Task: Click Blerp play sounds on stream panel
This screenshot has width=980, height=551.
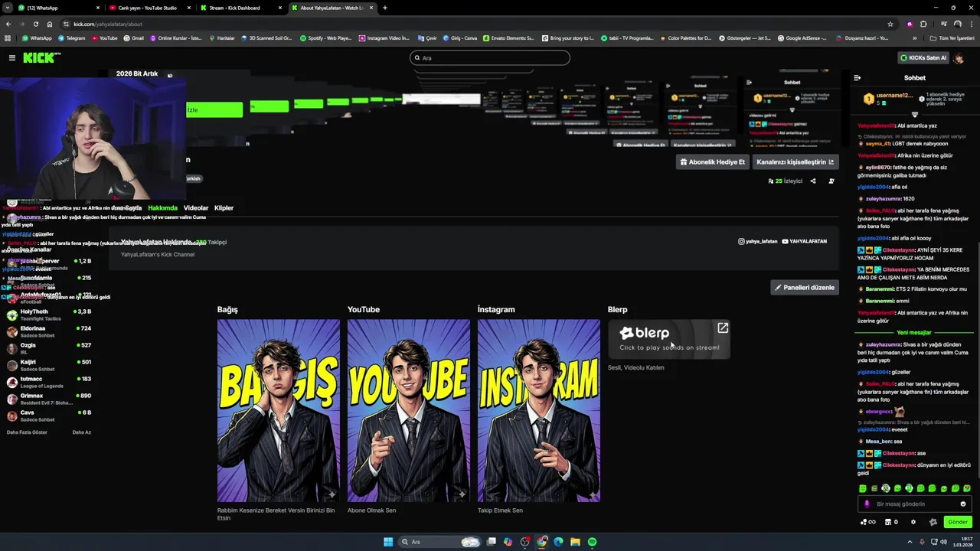Action: coord(669,339)
